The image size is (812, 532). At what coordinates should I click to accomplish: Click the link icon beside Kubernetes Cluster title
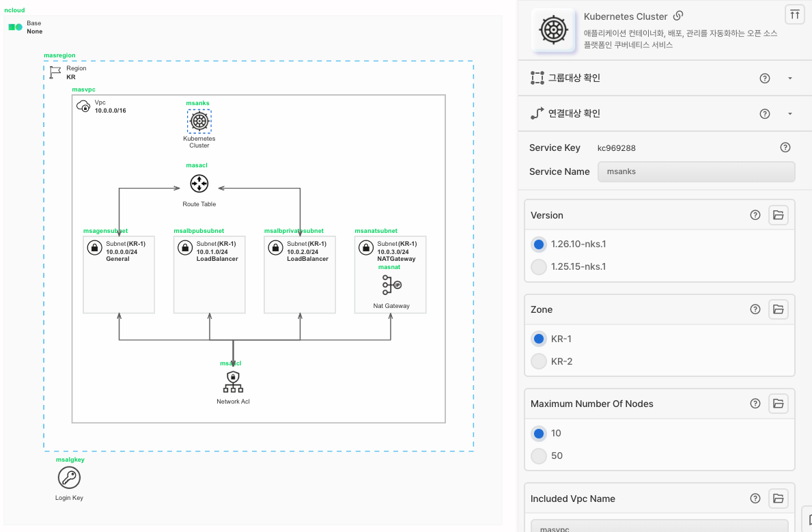[678, 16]
